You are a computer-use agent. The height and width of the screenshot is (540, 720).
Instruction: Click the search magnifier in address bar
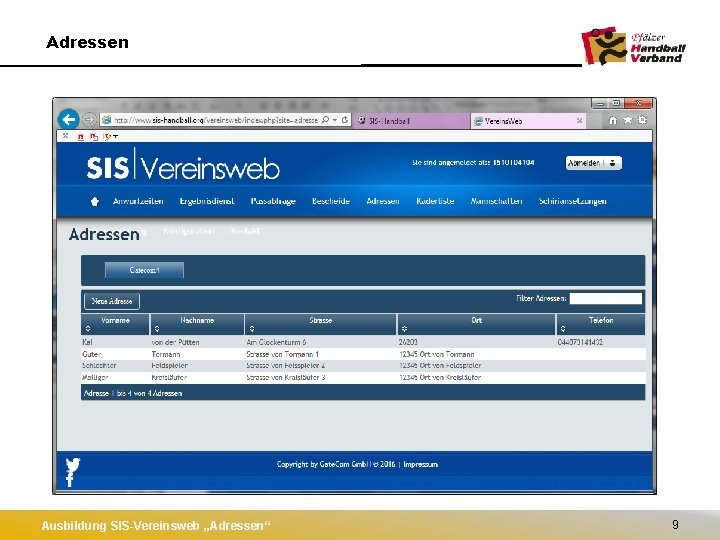pos(326,120)
